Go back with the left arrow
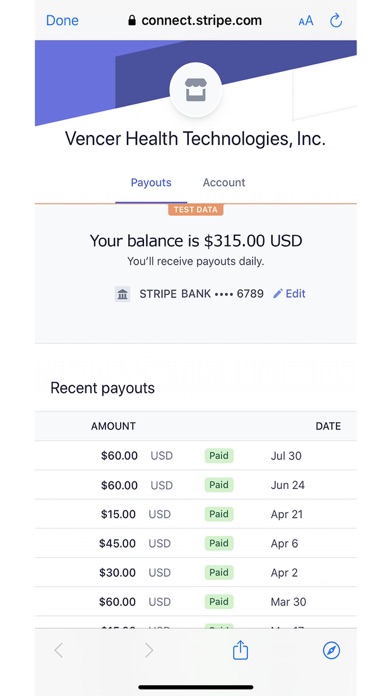 pyautogui.click(x=59, y=650)
